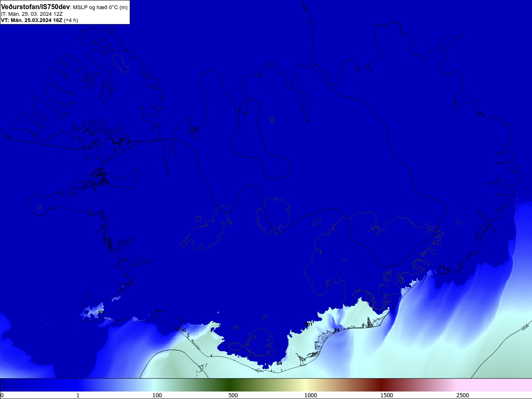Click the '2500' colorbar label
The image size is (532, 399).
coord(463,395)
